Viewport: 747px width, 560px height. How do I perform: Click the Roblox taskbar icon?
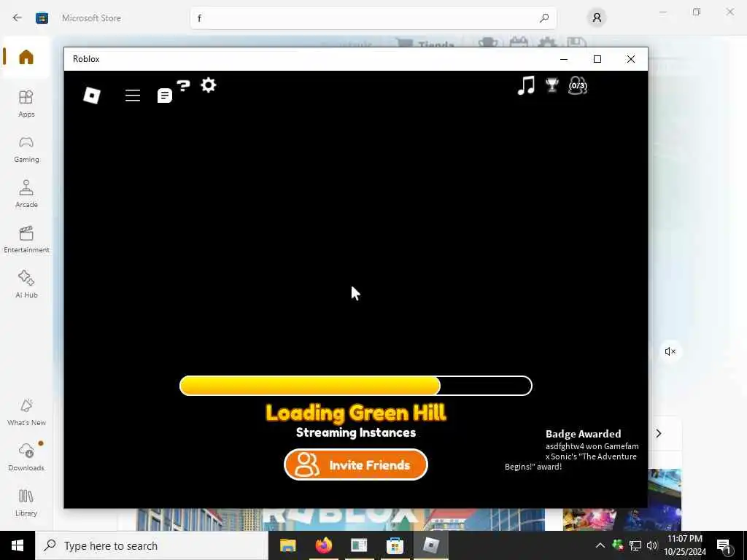pos(430,545)
